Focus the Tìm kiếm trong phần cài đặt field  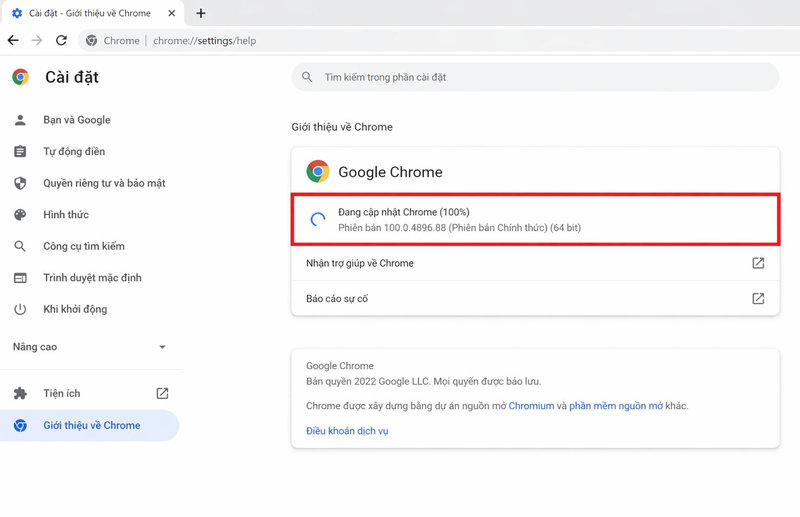[535, 77]
